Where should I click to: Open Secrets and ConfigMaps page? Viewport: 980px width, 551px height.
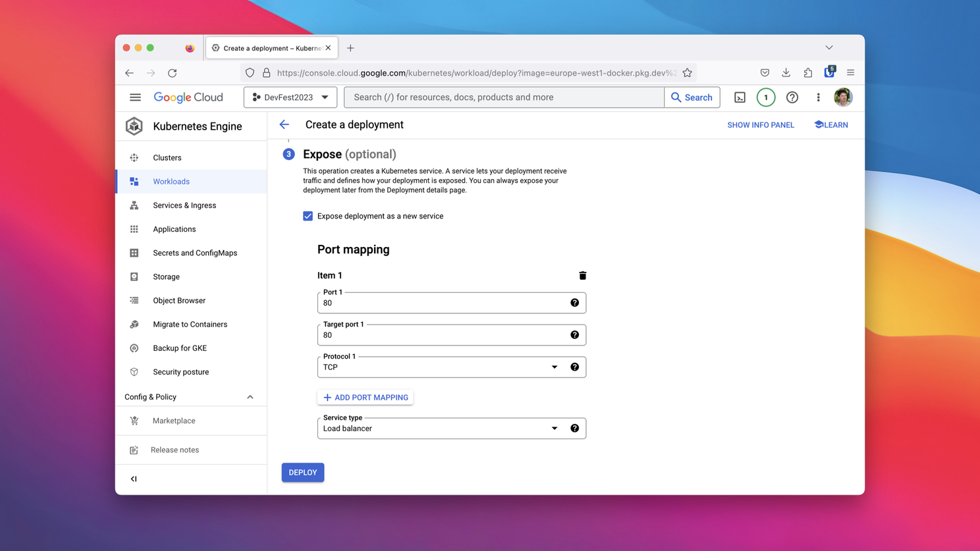(191, 253)
